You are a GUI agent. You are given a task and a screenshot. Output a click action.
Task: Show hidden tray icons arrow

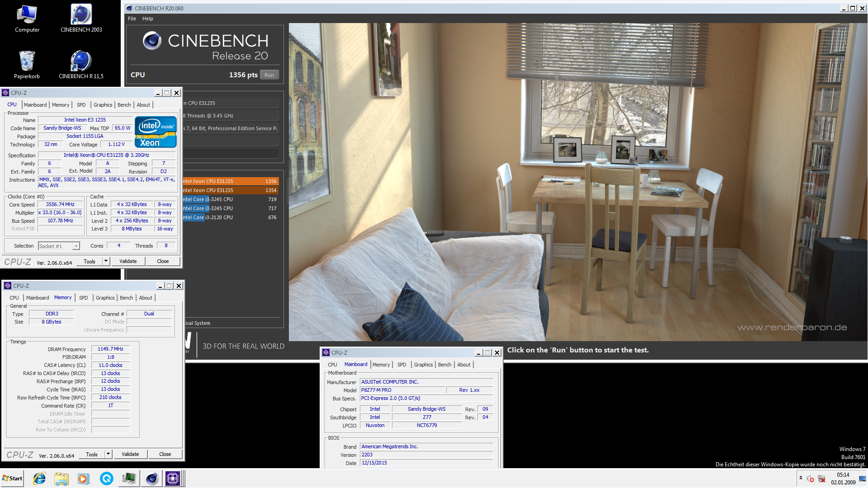(x=801, y=478)
